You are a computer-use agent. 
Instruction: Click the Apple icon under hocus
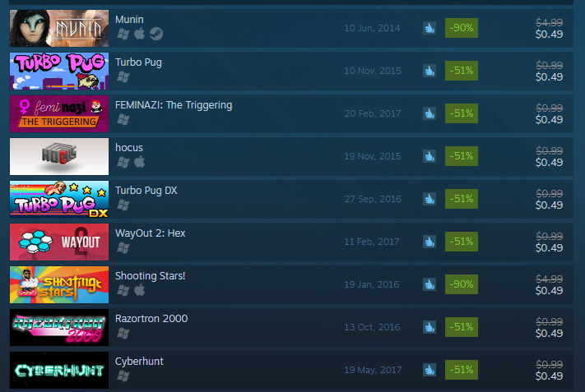140,162
